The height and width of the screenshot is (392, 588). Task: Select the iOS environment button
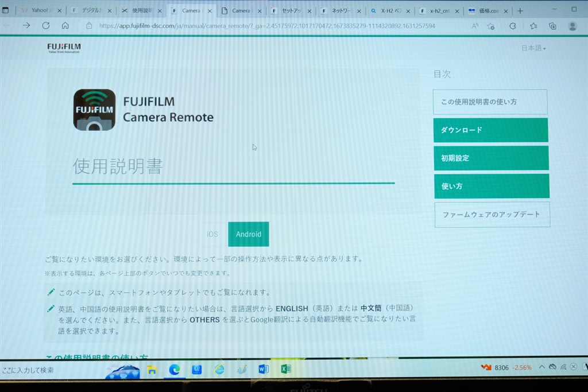coord(212,234)
